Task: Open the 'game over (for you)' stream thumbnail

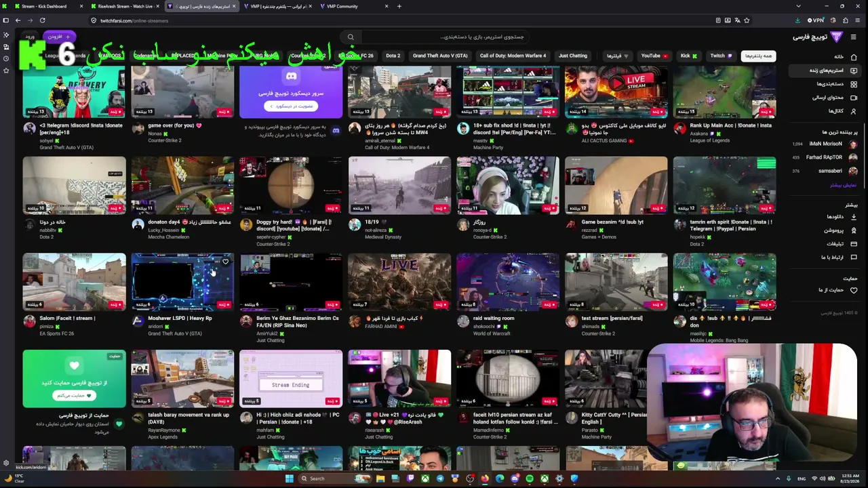Action: [x=182, y=91]
